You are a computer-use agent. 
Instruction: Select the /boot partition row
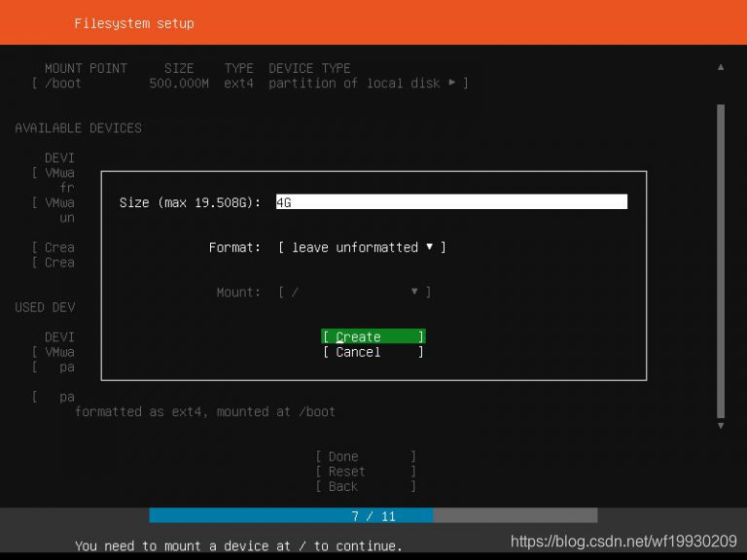pyautogui.click(x=250, y=84)
